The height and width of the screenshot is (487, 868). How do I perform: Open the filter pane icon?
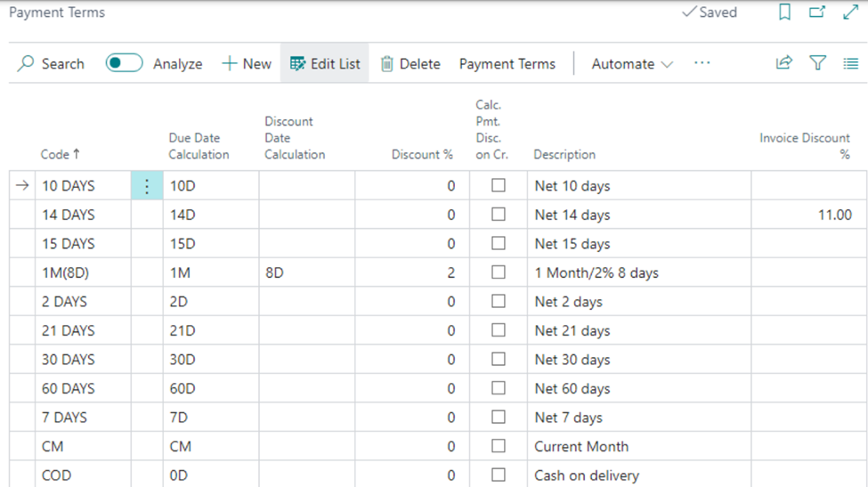817,63
